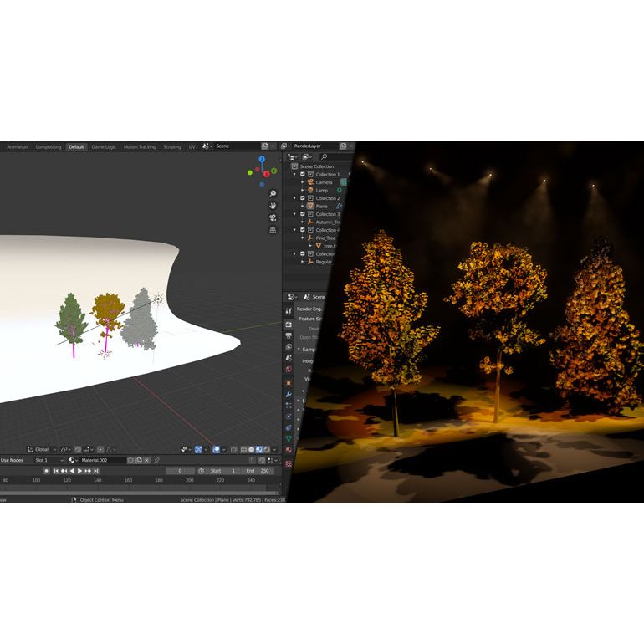This screenshot has height=644, width=644.
Task: Click the viewport zoom magnifier icon
Action: (273, 193)
